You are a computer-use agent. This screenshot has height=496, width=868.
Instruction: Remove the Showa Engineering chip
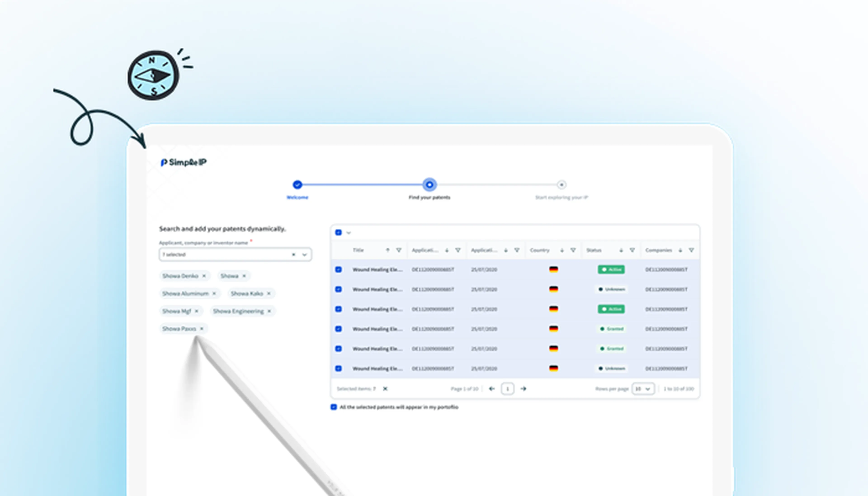(269, 311)
